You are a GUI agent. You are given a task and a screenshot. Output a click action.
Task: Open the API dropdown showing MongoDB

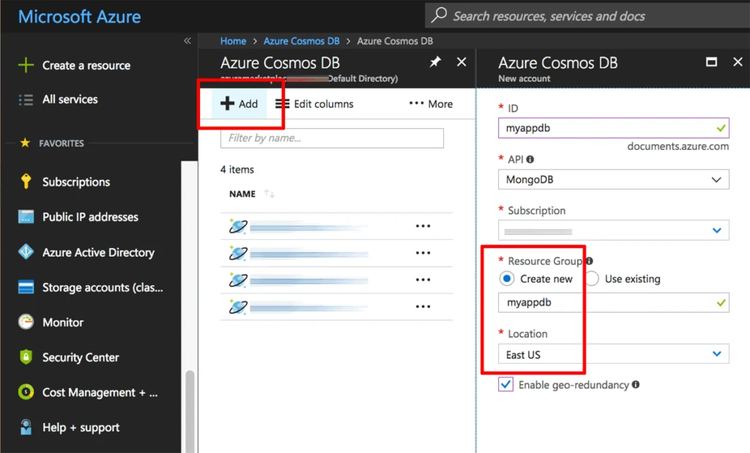tap(614, 179)
